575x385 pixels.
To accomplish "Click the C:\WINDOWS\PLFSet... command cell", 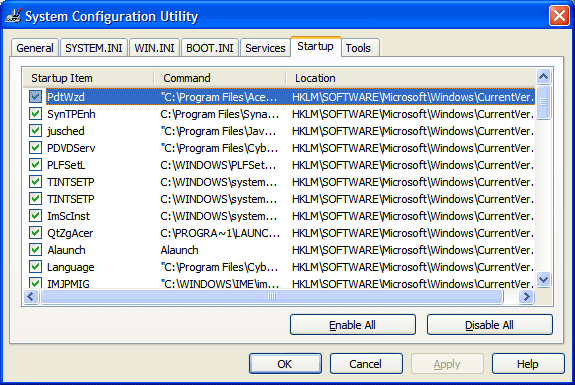I will point(219,165).
